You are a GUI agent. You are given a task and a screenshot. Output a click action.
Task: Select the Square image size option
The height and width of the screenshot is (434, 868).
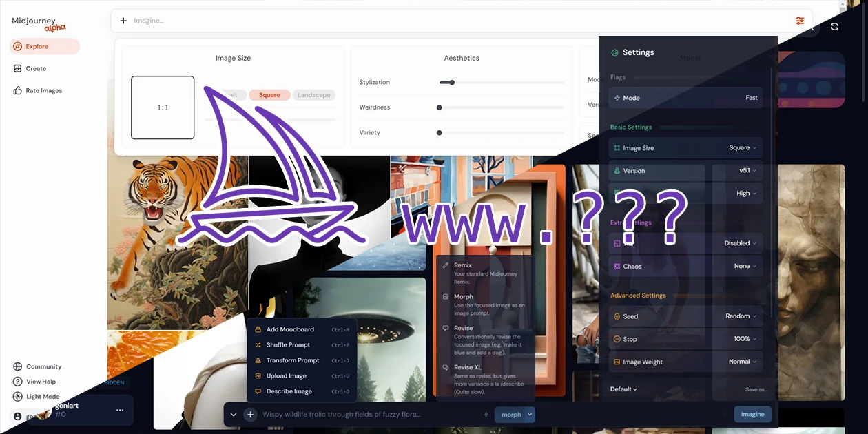[269, 95]
